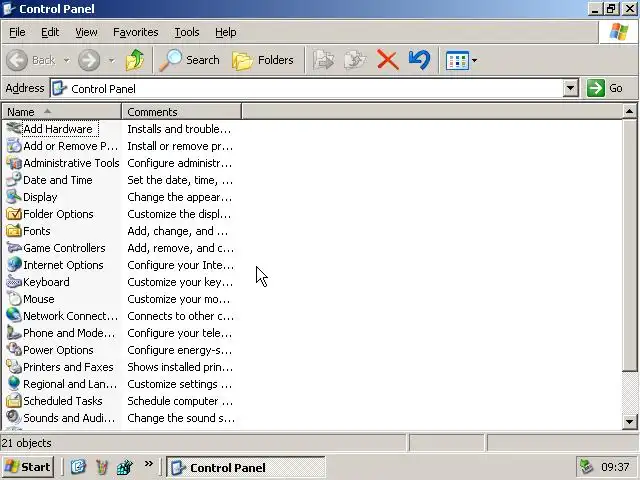The width and height of the screenshot is (640, 480).
Task: Open the Back history dropdown arrow
Action: pyautogui.click(x=67, y=60)
